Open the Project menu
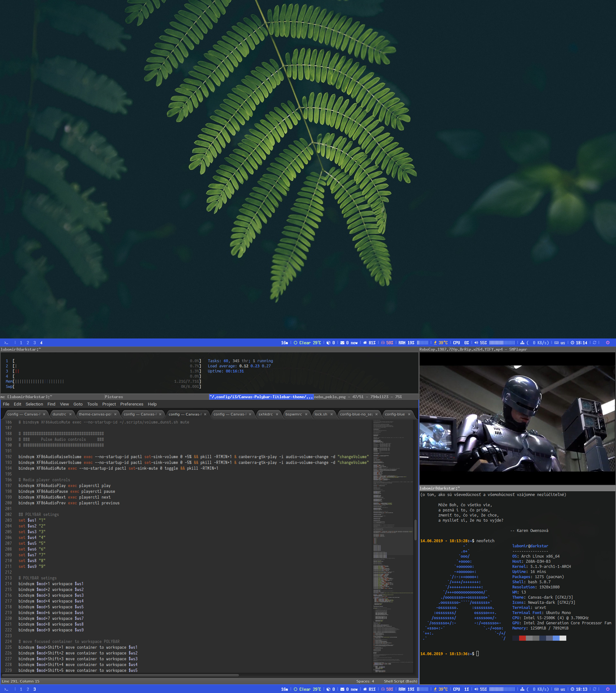Screen dimensions: 616x693 click(x=109, y=404)
